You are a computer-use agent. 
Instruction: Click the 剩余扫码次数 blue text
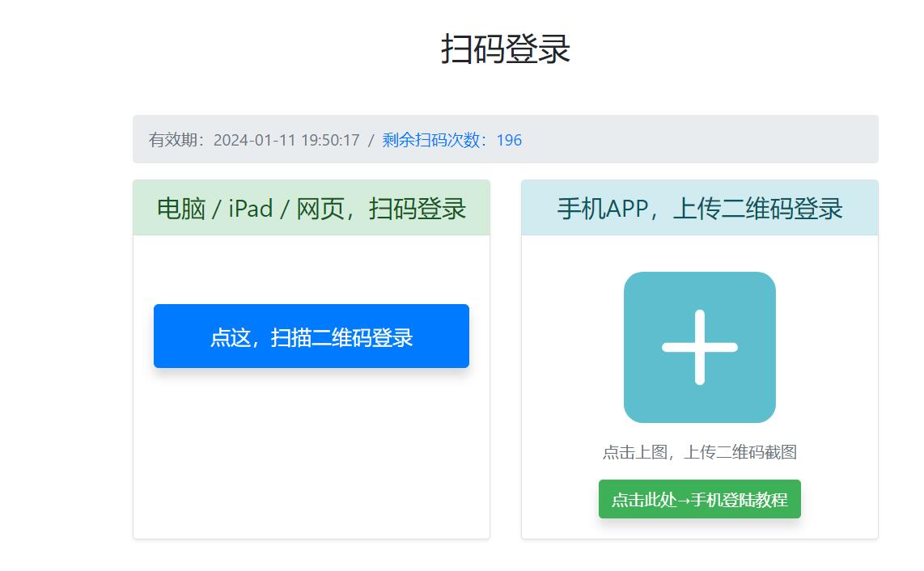(435, 140)
